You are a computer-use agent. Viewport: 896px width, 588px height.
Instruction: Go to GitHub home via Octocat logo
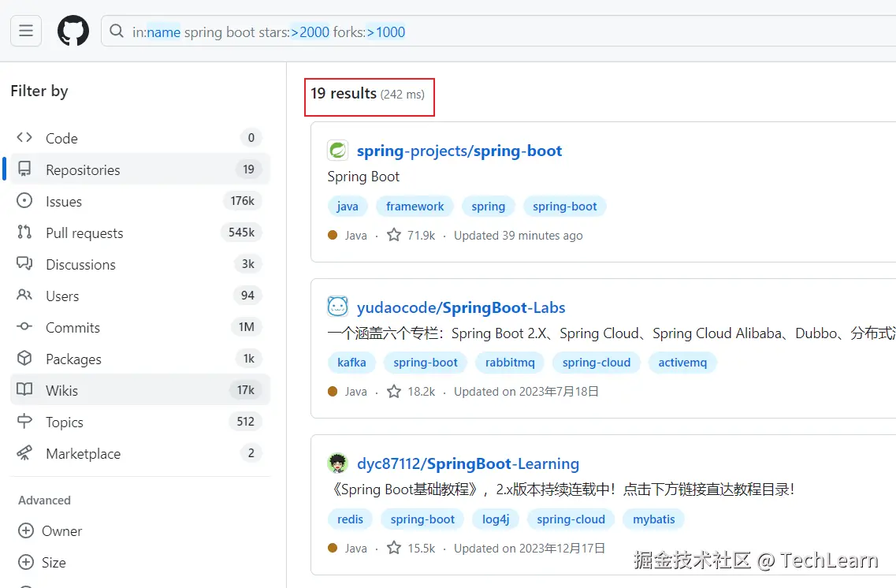[x=73, y=31]
